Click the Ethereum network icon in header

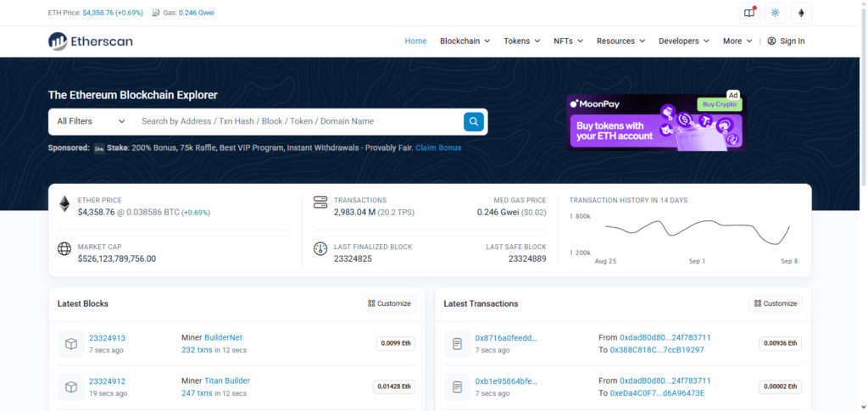(801, 13)
